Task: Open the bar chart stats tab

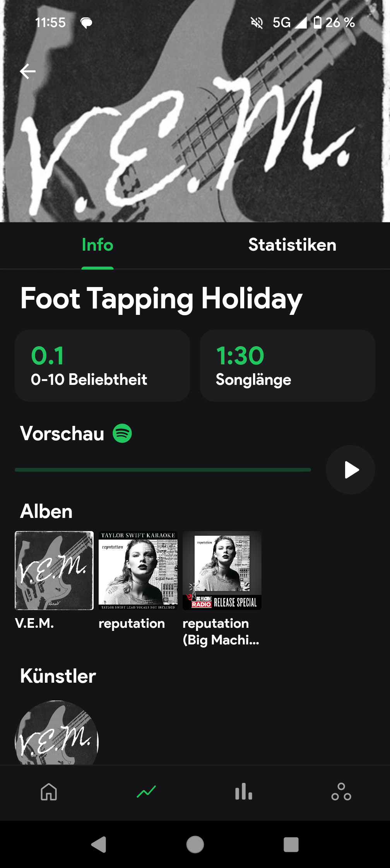Action: (244, 792)
